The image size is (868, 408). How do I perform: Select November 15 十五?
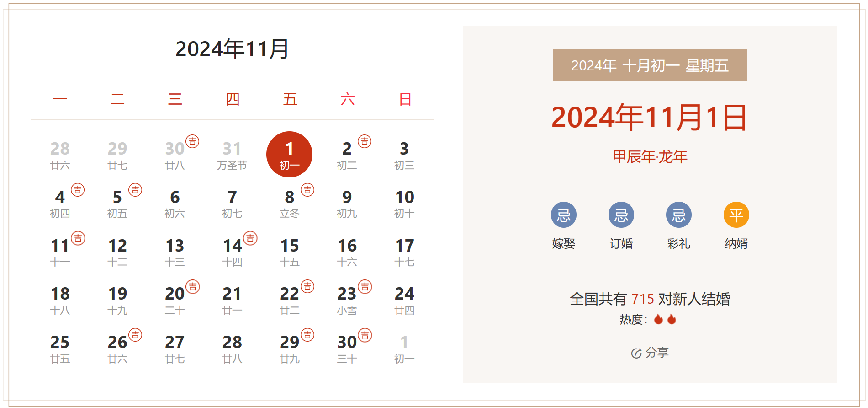coord(290,252)
